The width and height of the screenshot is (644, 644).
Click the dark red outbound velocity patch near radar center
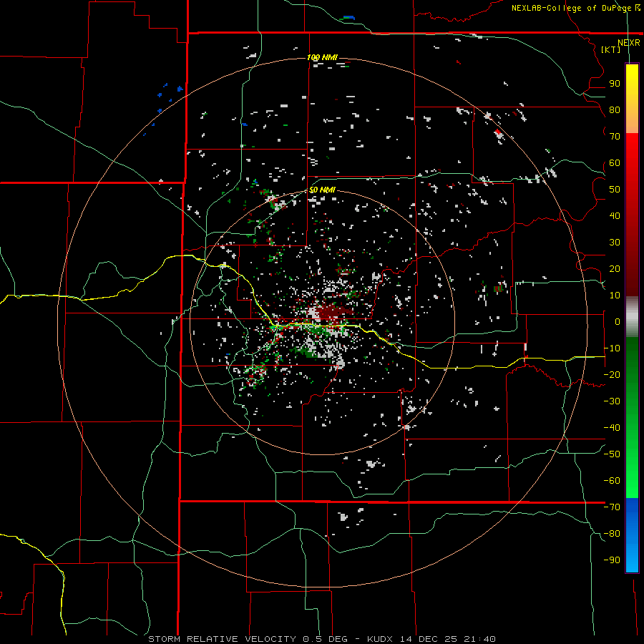point(333,311)
